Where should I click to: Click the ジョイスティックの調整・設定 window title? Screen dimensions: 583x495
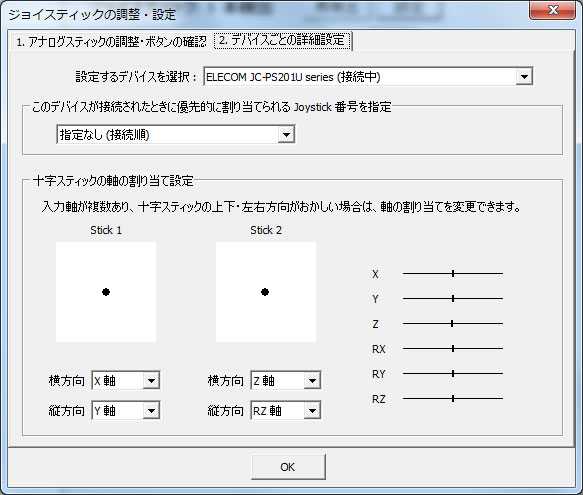click(x=92, y=15)
